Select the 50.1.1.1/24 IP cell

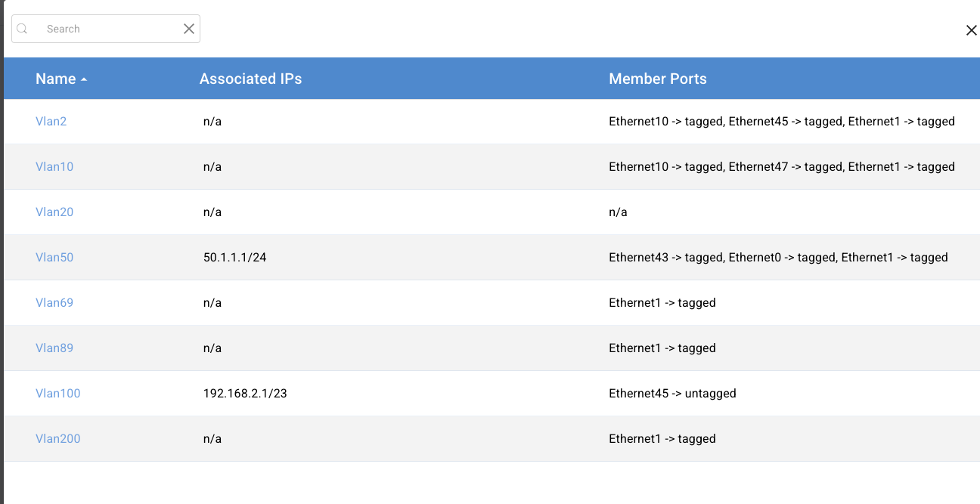click(234, 257)
